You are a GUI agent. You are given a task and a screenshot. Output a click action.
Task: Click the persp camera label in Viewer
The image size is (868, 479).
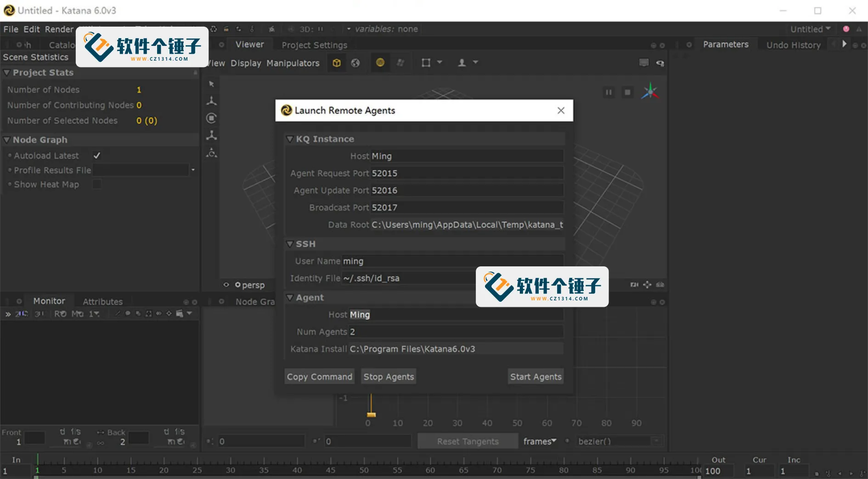(x=253, y=285)
